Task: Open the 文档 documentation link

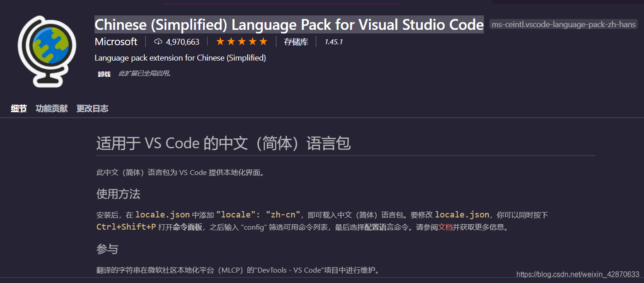Action: (445, 227)
